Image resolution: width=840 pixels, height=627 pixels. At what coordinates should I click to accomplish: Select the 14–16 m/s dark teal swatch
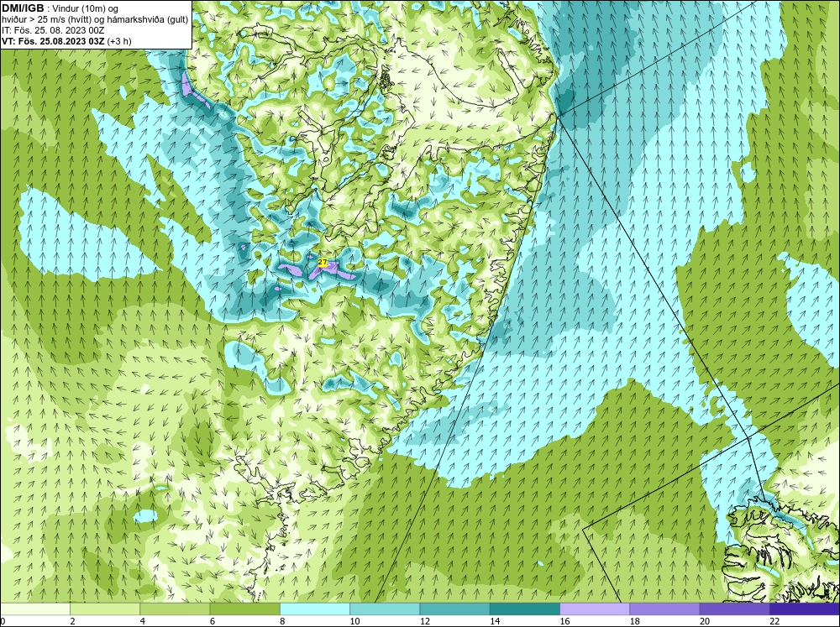(x=525, y=609)
